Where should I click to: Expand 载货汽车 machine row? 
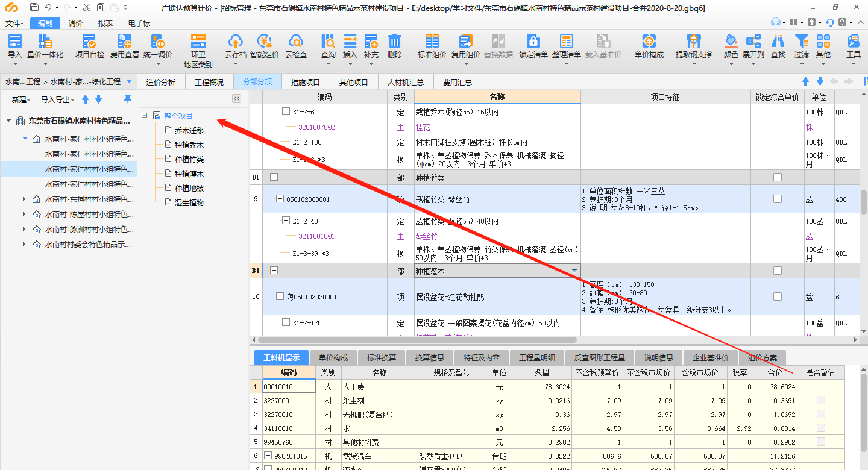pos(268,456)
